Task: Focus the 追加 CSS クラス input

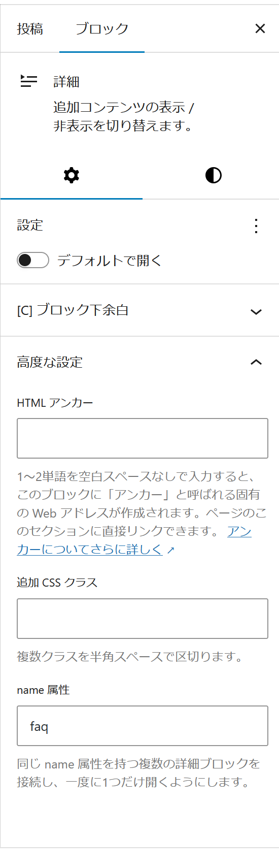Action: (x=143, y=619)
